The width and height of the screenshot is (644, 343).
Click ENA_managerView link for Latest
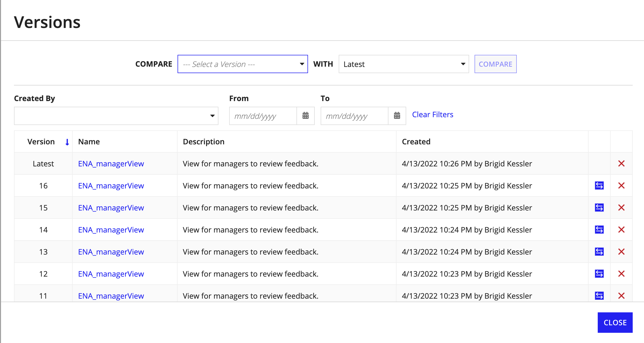click(x=111, y=164)
